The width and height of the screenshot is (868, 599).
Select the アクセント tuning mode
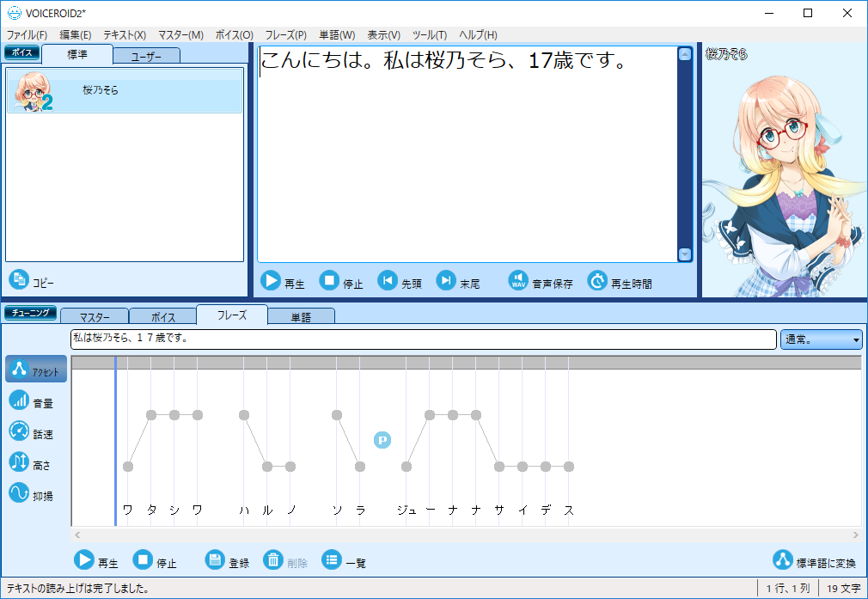point(36,370)
